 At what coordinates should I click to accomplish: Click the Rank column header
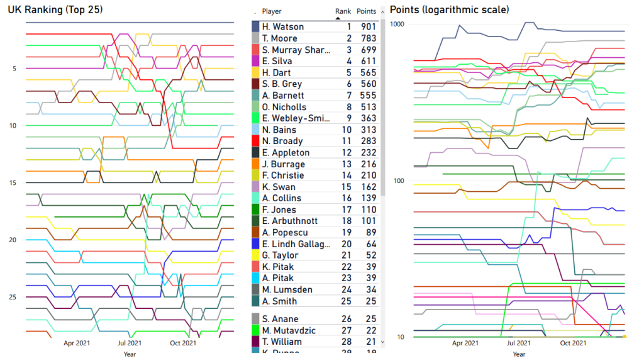pos(343,11)
